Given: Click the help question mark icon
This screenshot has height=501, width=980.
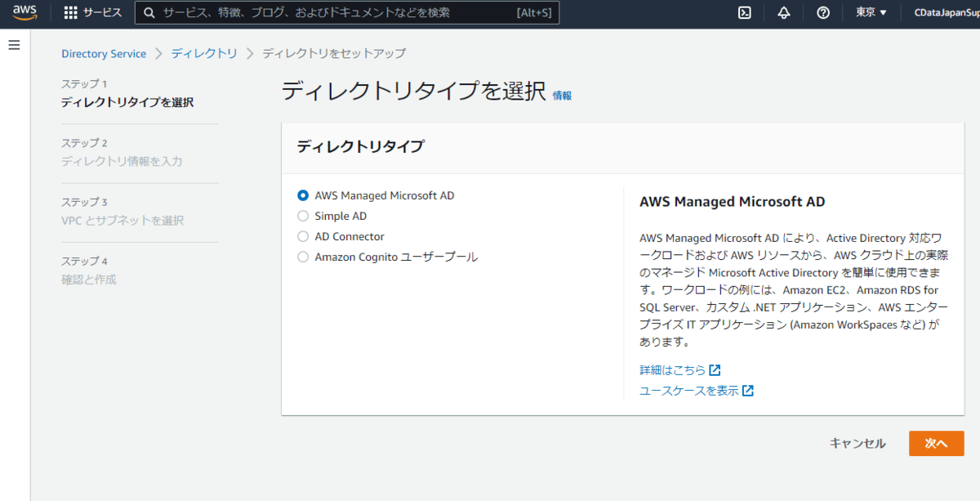Looking at the screenshot, I should click(x=823, y=13).
